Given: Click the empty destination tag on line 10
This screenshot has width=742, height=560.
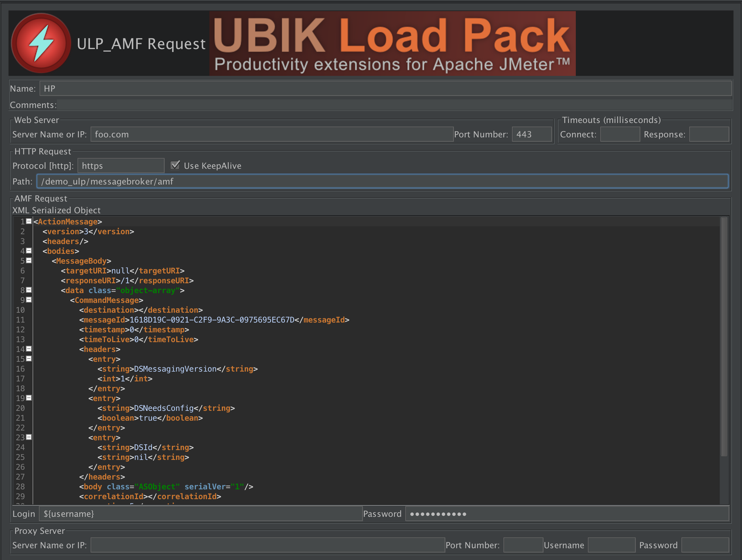Looking at the screenshot, I should (141, 310).
